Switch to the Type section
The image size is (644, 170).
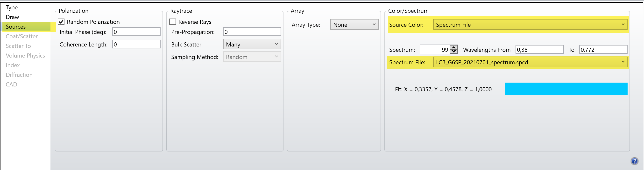click(12, 7)
